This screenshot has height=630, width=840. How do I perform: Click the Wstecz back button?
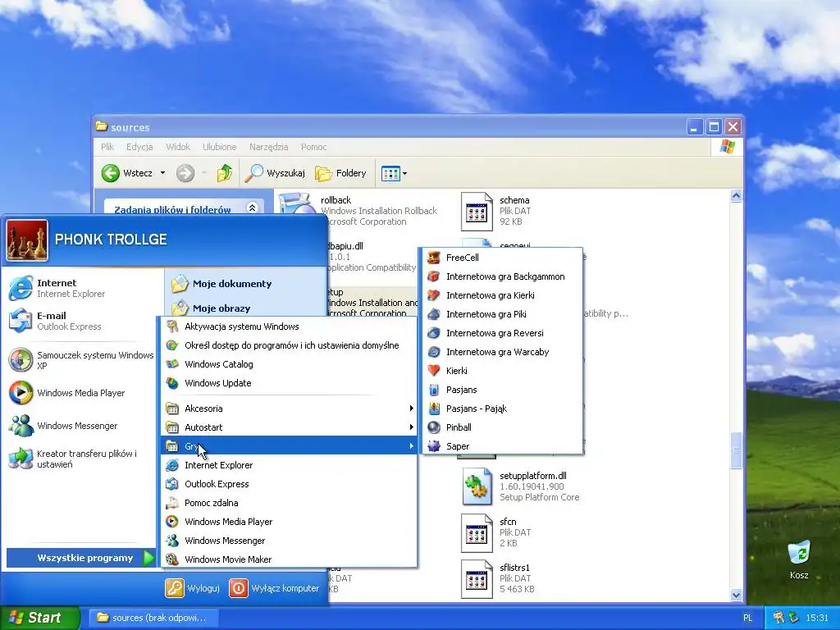point(127,173)
